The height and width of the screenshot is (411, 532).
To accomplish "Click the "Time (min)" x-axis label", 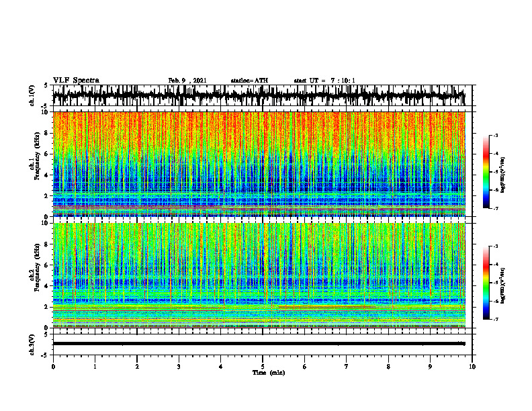I will point(269,373).
